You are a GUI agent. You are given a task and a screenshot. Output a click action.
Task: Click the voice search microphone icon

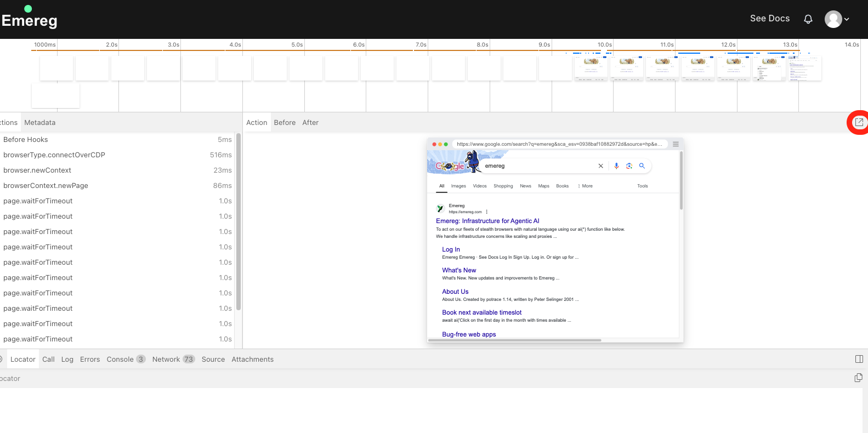616,166
